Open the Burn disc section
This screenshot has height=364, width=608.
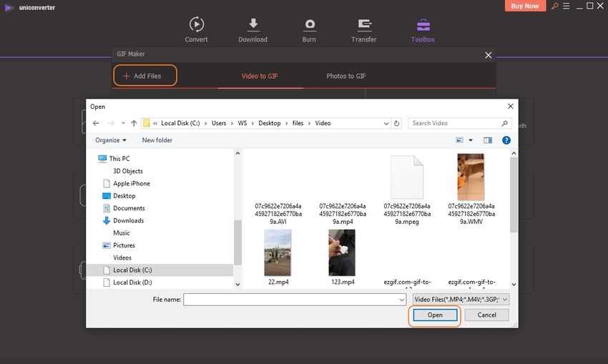tap(309, 24)
